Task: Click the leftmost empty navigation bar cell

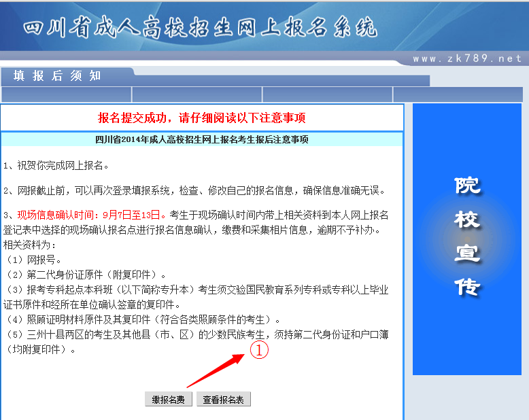Action: [x=66, y=94]
